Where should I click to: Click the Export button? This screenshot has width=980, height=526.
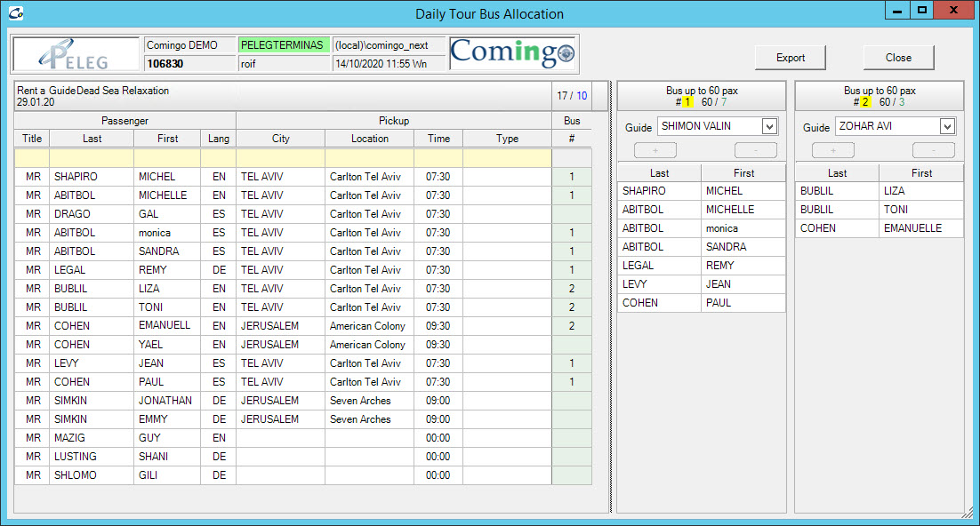790,58
